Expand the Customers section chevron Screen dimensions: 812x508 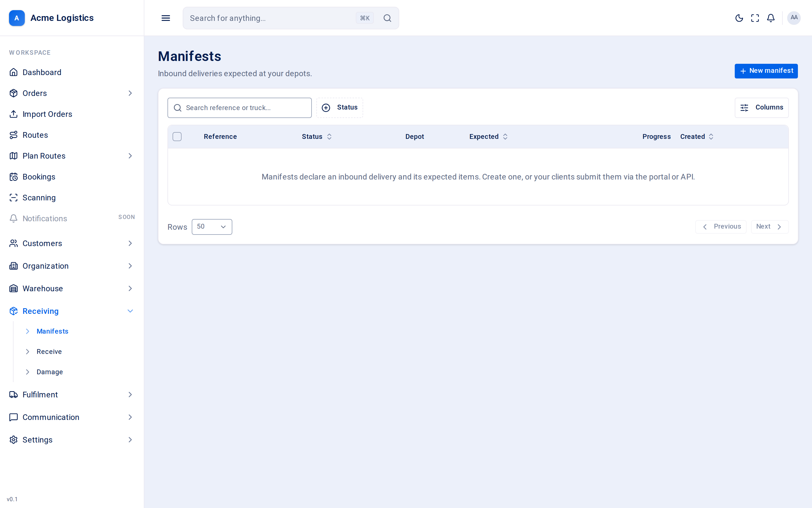130,243
